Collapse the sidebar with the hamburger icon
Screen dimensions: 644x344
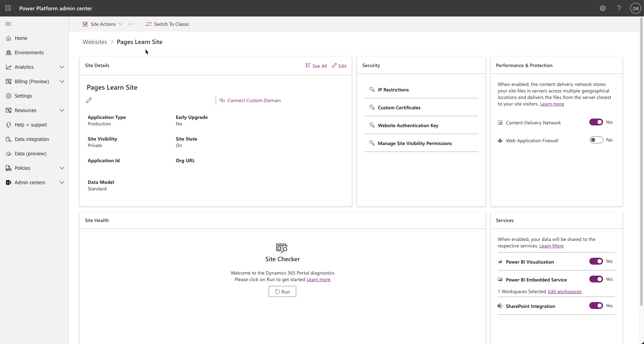point(8,24)
